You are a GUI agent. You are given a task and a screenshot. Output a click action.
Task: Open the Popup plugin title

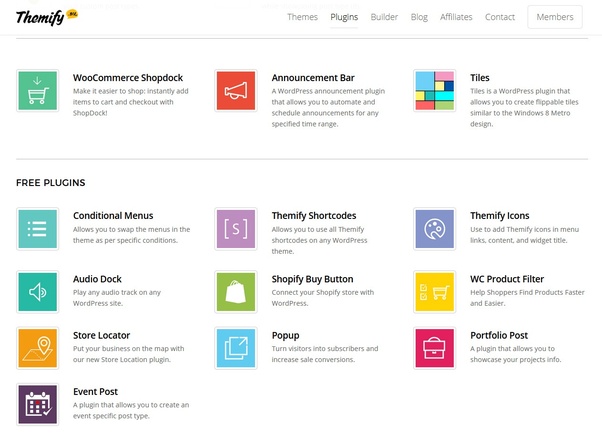tap(285, 336)
